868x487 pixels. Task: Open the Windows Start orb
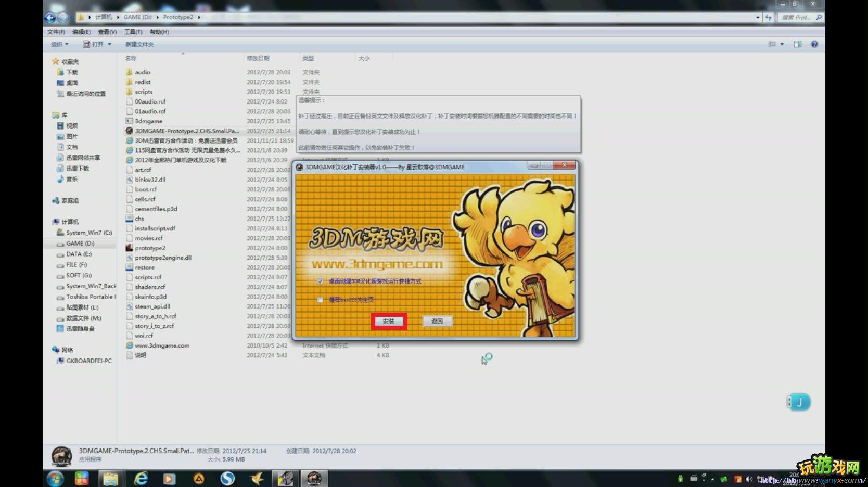click(x=55, y=478)
